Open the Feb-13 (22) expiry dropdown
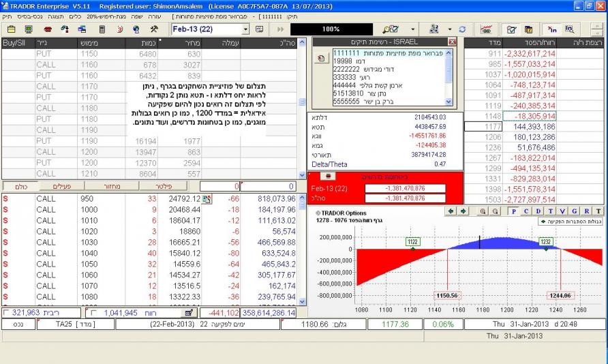The width and height of the screenshot is (608, 364). (245, 30)
